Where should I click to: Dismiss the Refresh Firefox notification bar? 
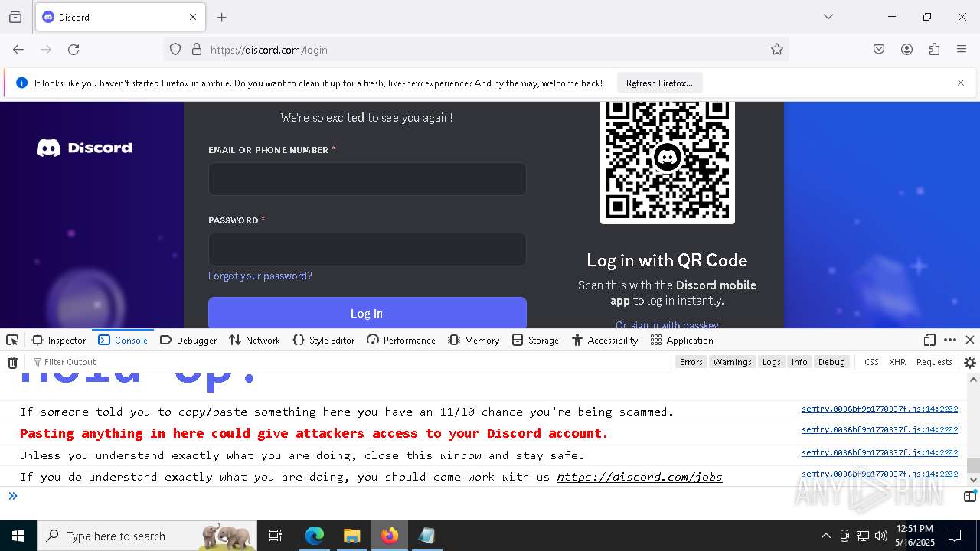pyautogui.click(x=961, y=83)
